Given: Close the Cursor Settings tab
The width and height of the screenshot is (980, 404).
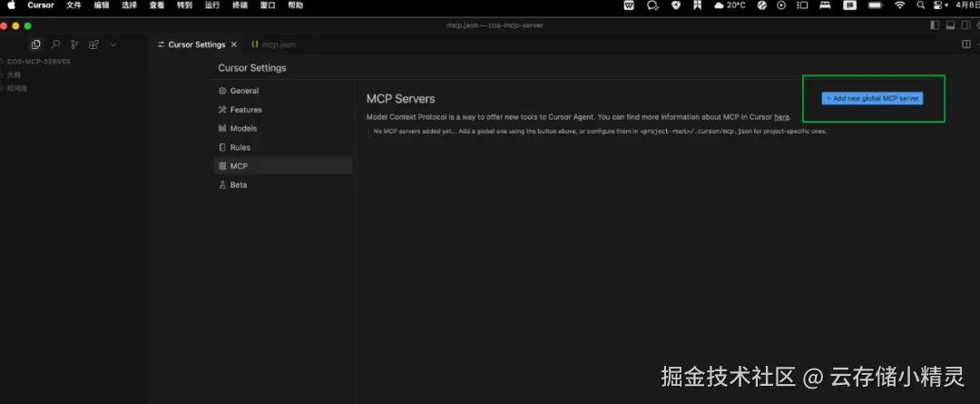Looking at the screenshot, I should (234, 44).
